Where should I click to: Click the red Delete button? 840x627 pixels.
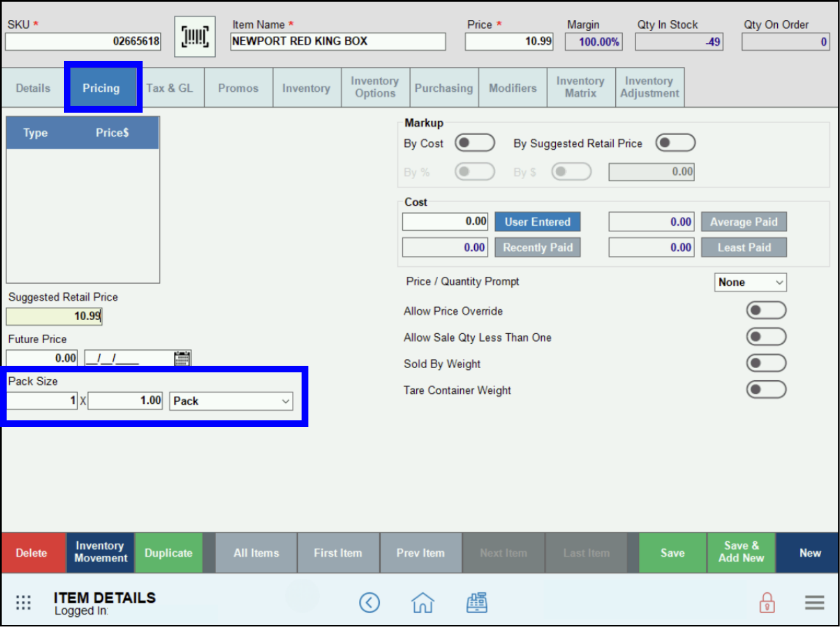33,552
